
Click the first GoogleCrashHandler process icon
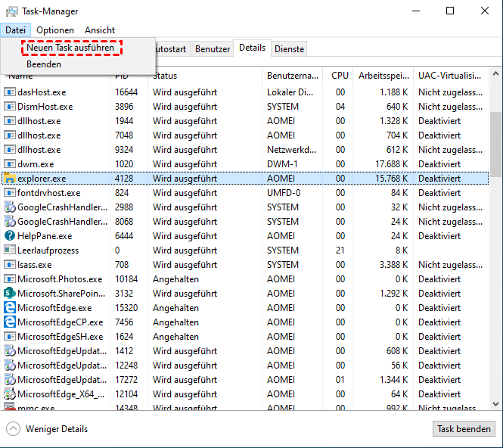coord(10,207)
